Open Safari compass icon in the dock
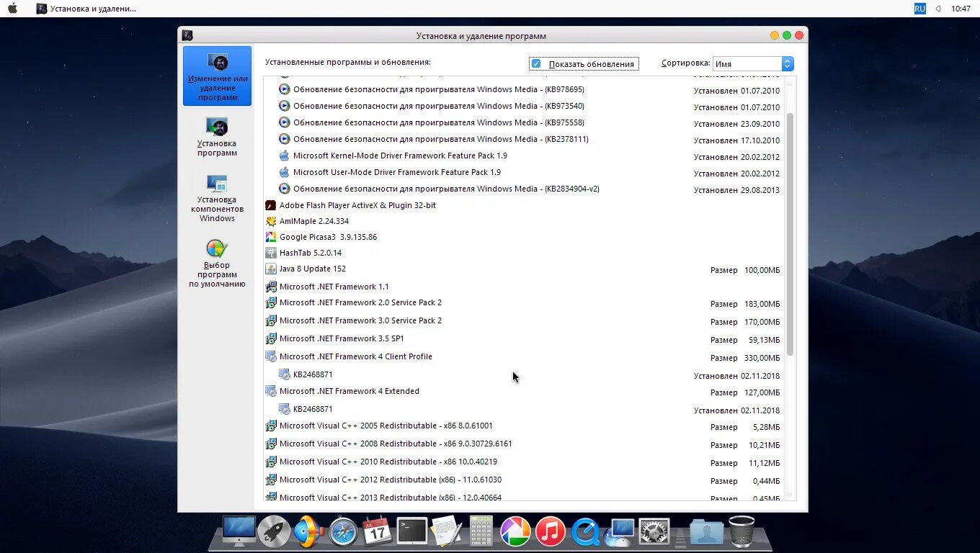980x553 pixels. click(x=343, y=532)
